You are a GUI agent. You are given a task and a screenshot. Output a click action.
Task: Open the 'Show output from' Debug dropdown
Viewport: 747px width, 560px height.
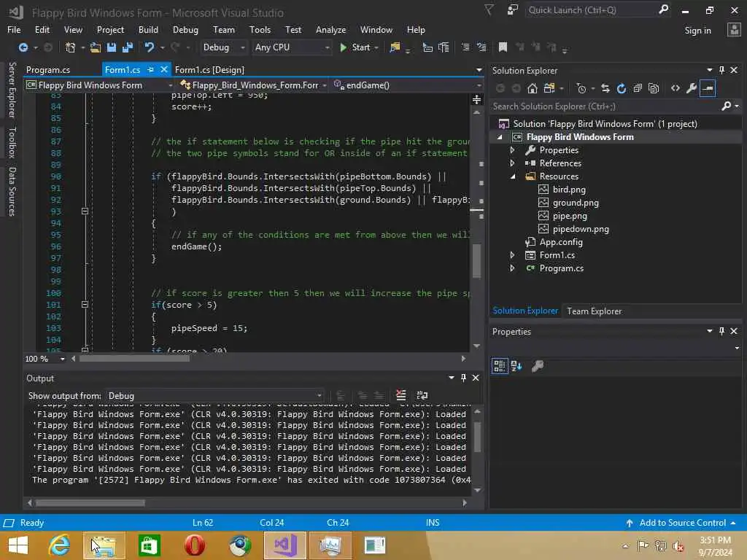pos(214,396)
